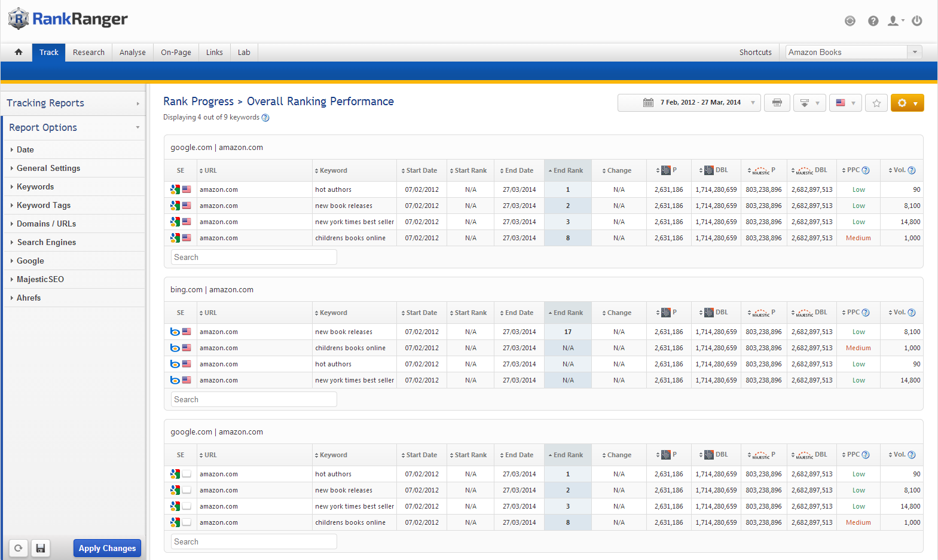Go to the Home icon tab
The height and width of the screenshot is (560, 938).
click(x=19, y=52)
